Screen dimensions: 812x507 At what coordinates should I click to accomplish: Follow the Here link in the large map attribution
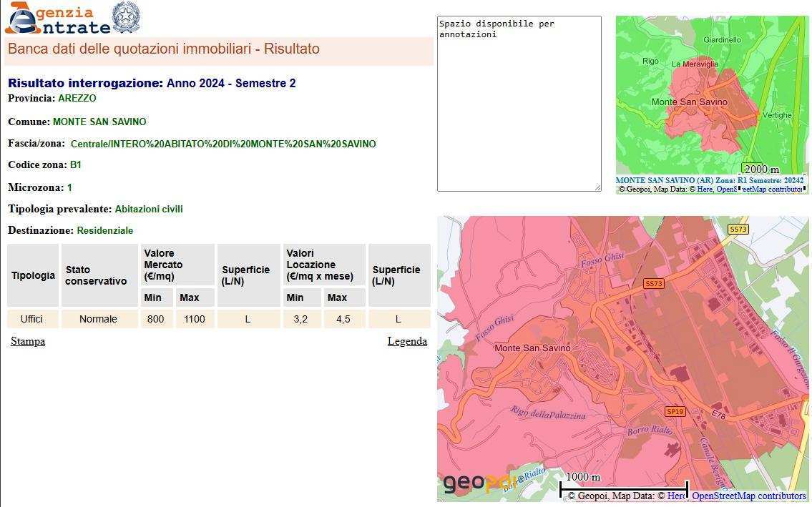676,496
